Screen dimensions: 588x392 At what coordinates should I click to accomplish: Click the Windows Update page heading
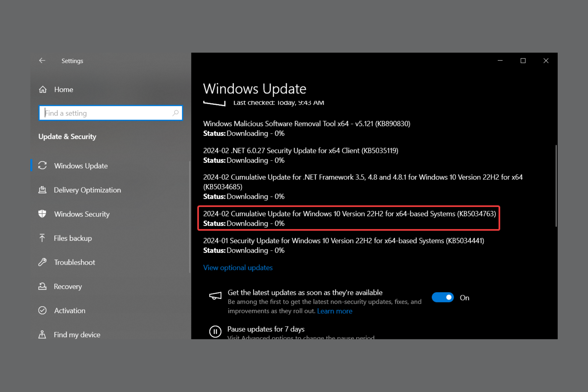coord(254,89)
